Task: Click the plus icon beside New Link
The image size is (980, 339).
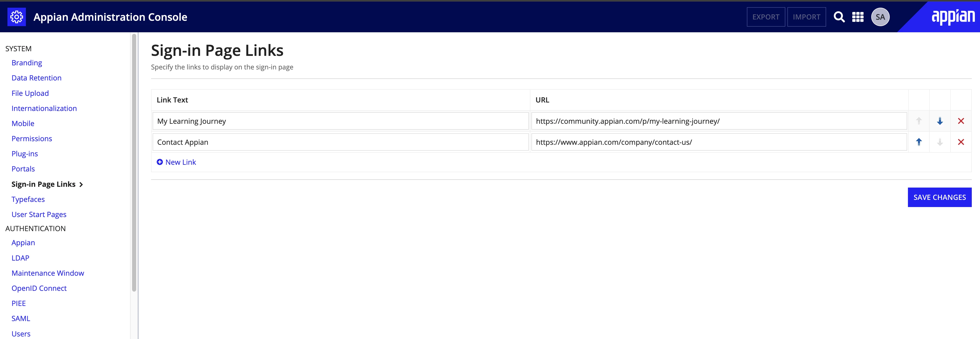Action: [160, 162]
